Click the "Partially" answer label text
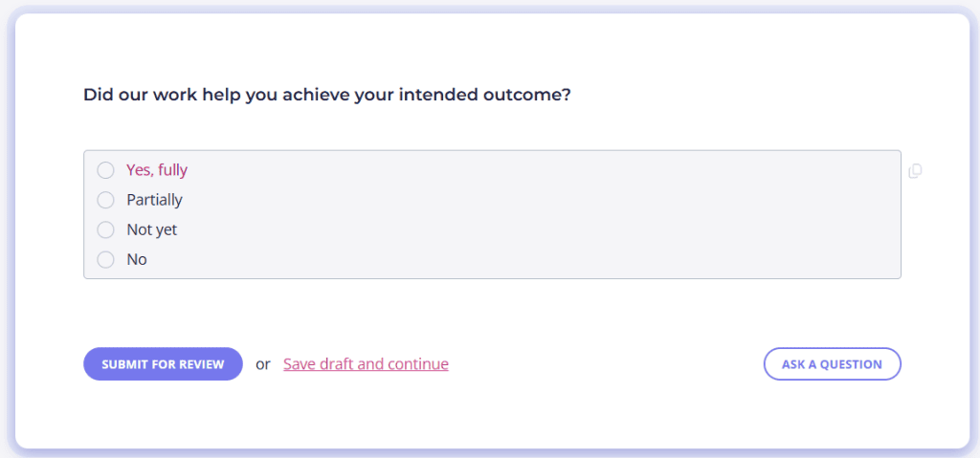980x458 pixels. (154, 200)
